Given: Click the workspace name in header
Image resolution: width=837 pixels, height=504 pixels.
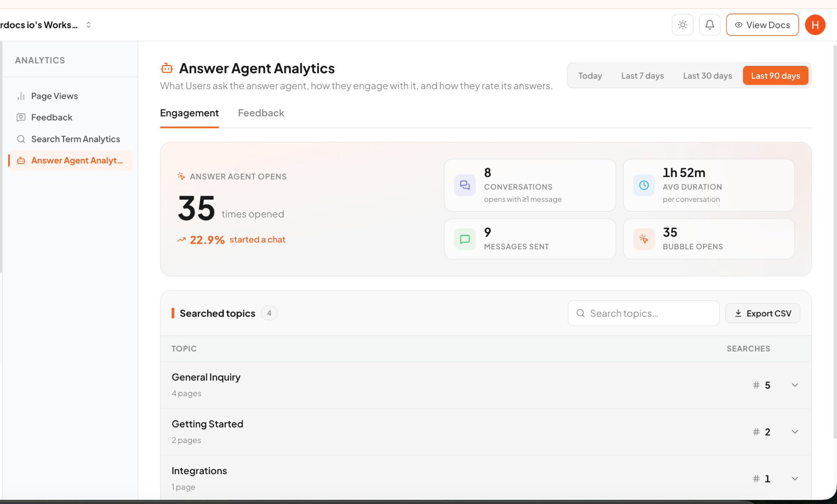Looking at the screenshot, I should (x=39, y=25).
